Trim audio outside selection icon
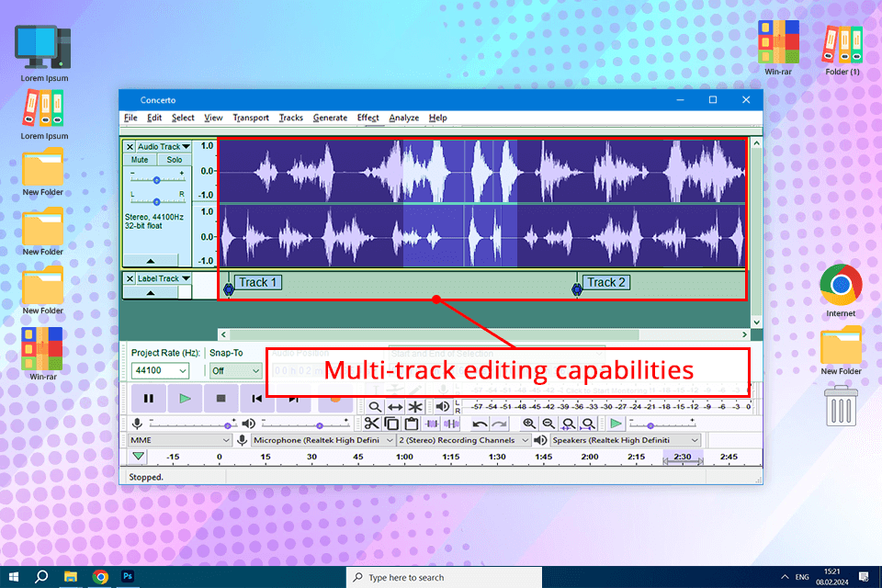Screen dimensions: 882x588 (x=432, y=424)
